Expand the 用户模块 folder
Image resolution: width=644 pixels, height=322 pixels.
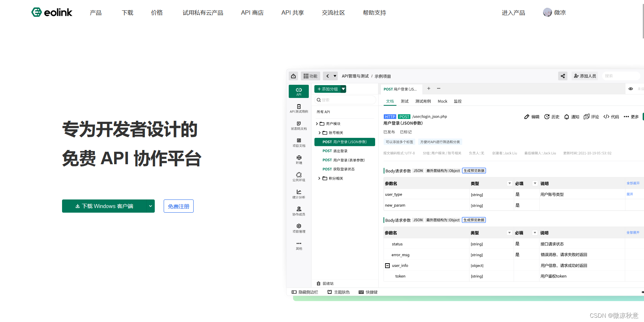(x=317, y=124)
